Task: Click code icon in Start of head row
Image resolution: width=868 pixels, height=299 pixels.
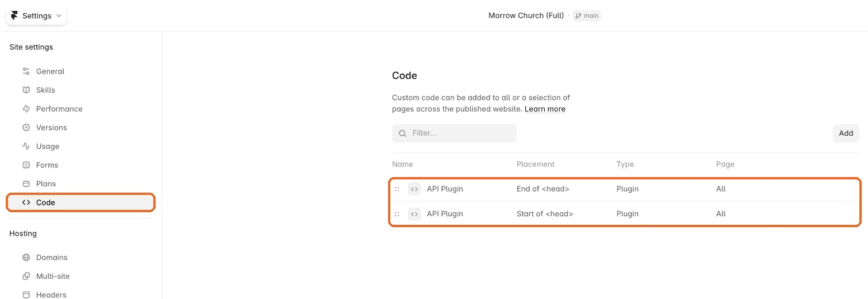Action: tap(414, 214)
